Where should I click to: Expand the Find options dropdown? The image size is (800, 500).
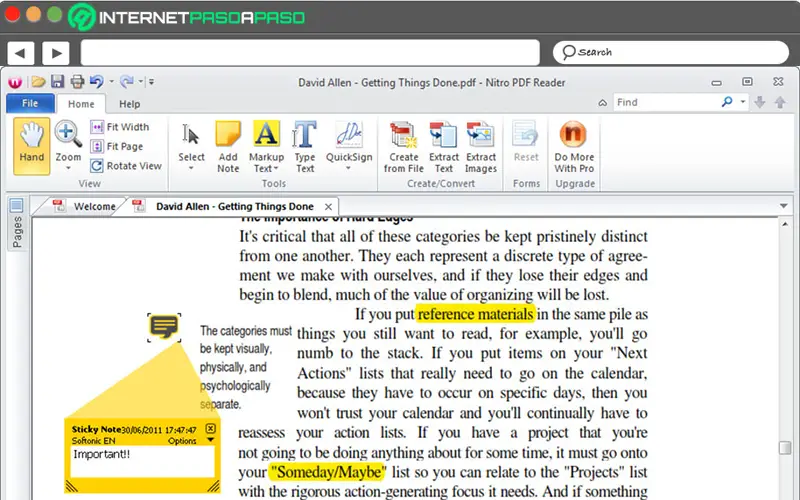(743, 102)
